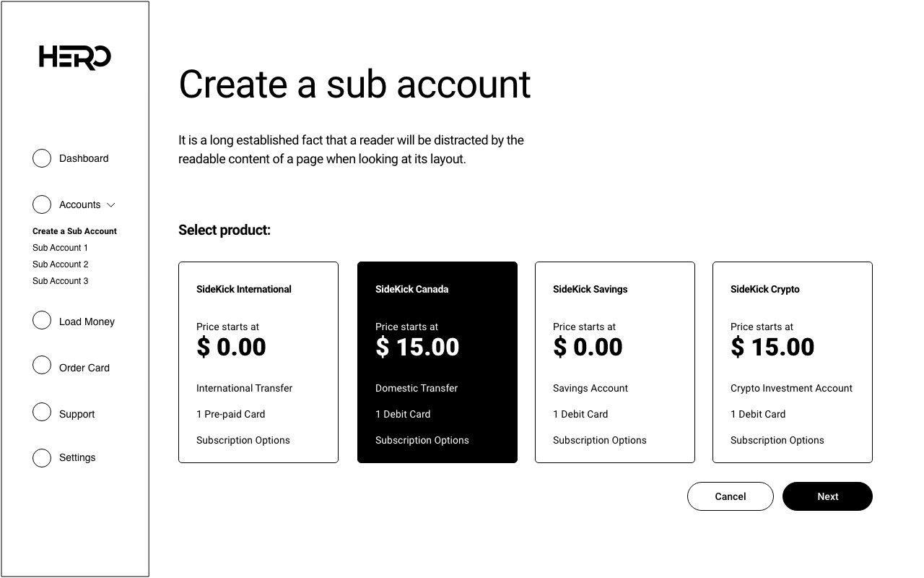Collapse the Accounts chevron arrow
924x578 pixels.
click(x=111, y=205)
